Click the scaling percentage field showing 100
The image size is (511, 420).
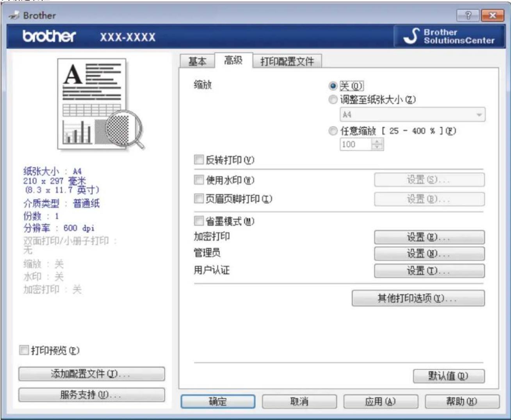pyautogui.click(x=355, y=144)
